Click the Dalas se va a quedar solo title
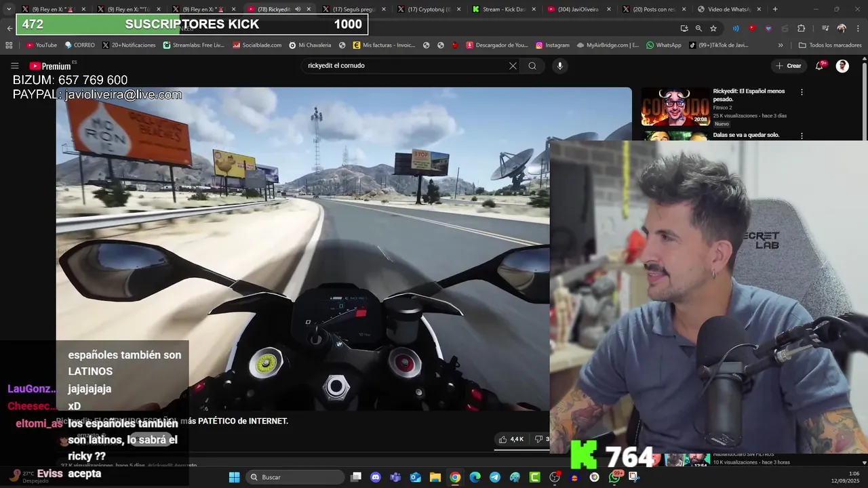This screenshot has width=868, height=488. click(746, 135)
